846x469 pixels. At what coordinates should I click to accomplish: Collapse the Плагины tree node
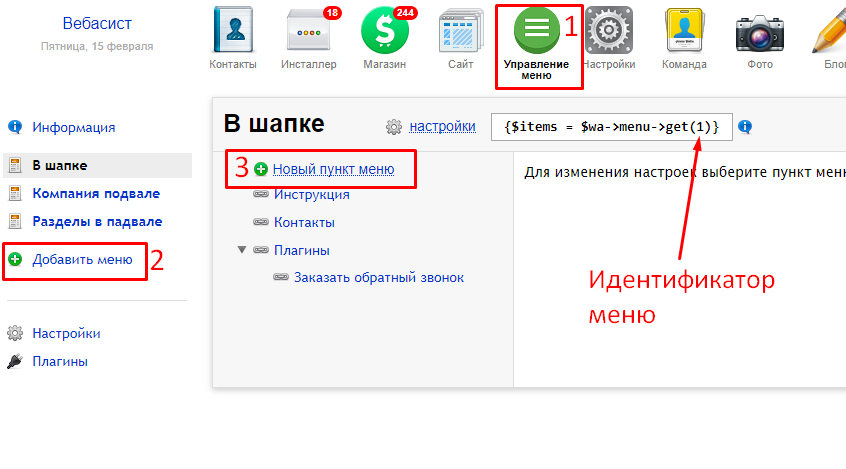coord(242,250)
